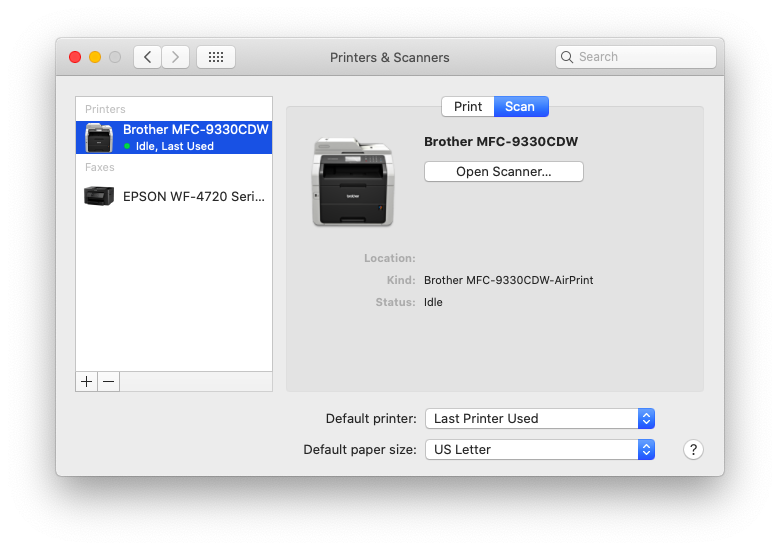
Task: Show all preferences grid button
Action: (216, 57)
